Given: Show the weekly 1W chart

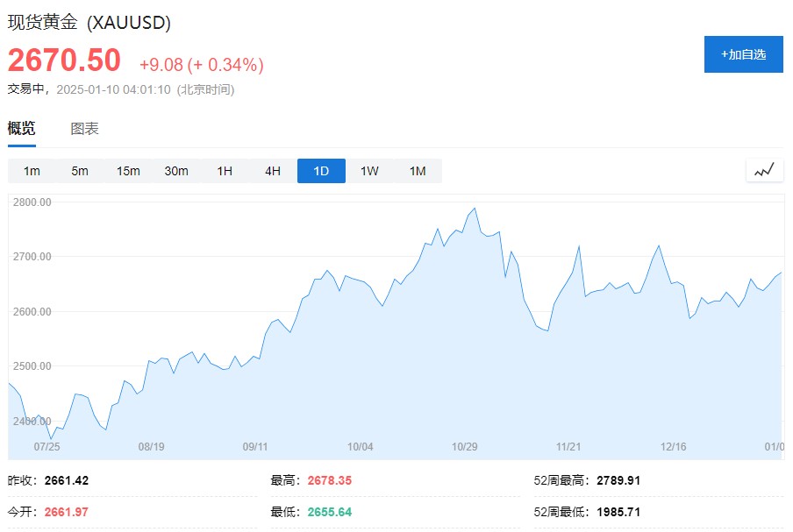Looking at the screenshot, I should [369, 171].
